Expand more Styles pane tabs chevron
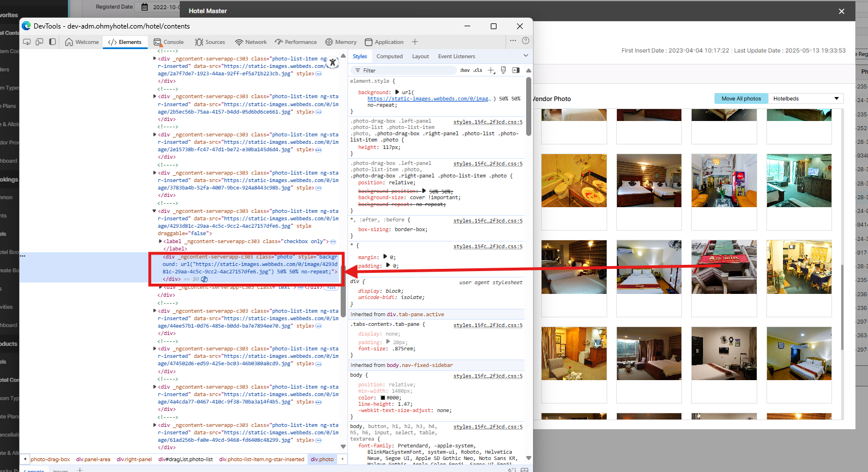This screenshot has height=472, width=868. tap(526, 56)
